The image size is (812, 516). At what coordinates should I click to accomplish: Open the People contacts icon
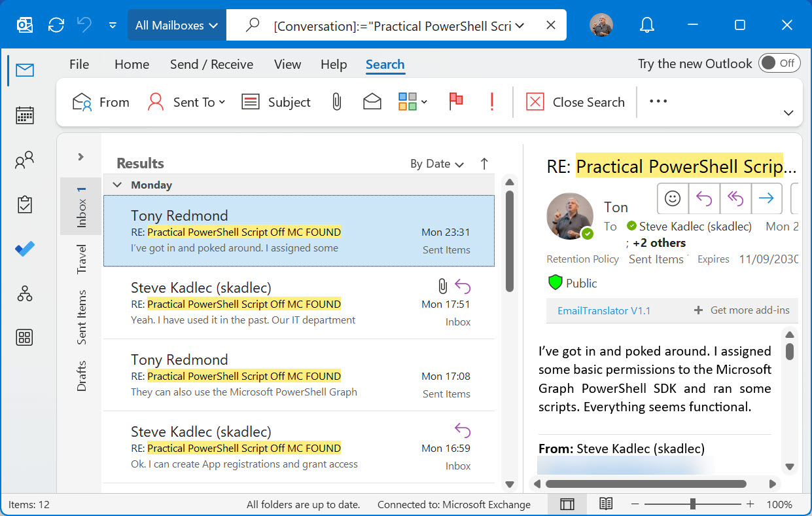pyautogui.click(x=25, y=160)
